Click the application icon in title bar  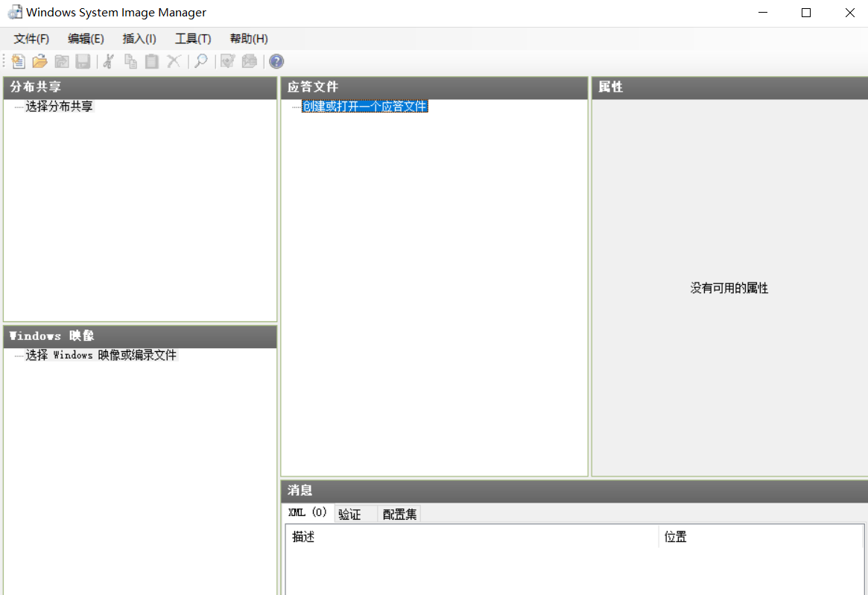coord(15,12)
